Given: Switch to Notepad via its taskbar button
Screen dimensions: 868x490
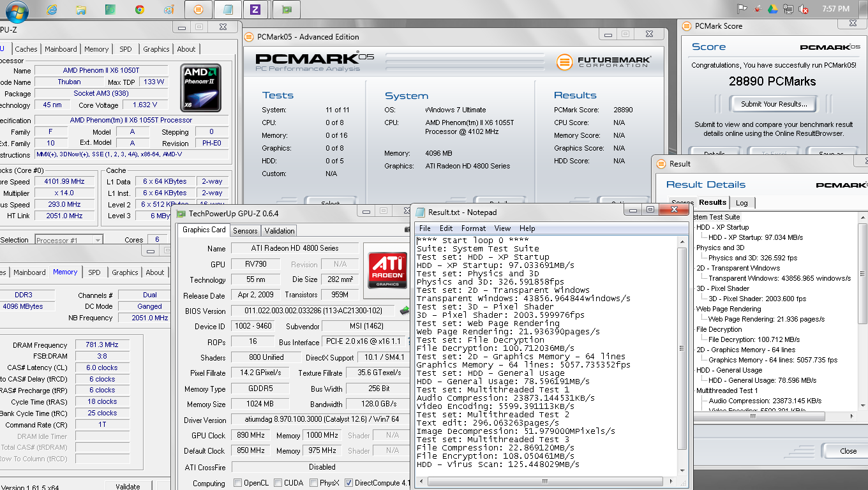Looking at the screenshot, I should point(227,10).
